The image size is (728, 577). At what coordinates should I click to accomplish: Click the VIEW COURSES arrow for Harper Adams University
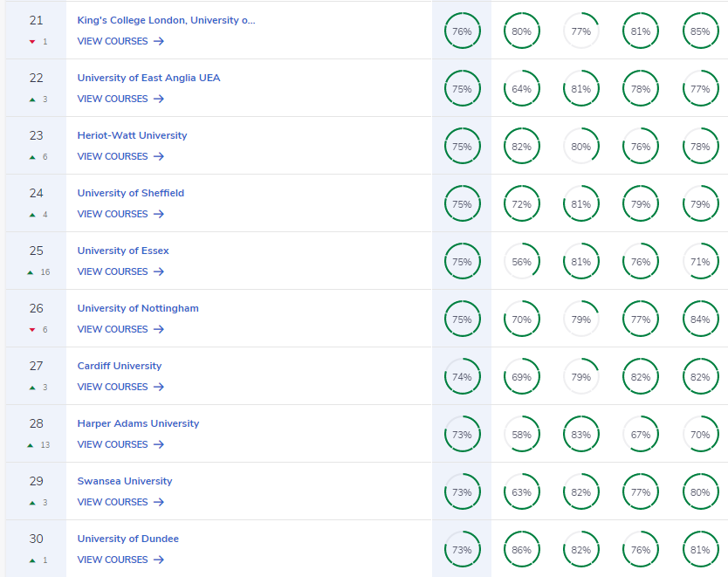pyautogui.click(x=159, y=444)
